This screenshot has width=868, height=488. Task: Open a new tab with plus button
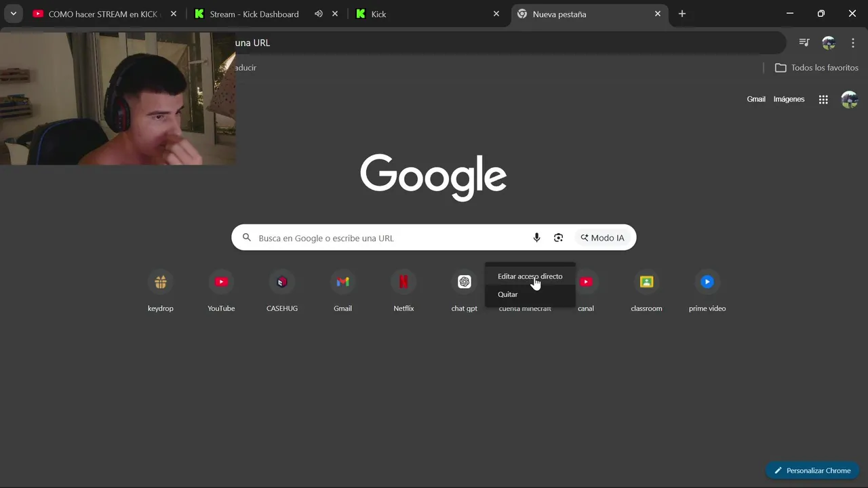682,14
